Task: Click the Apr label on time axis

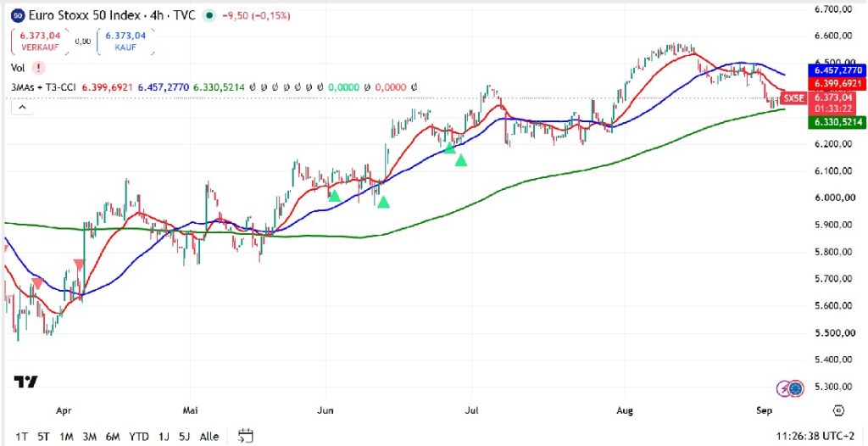Action: click(x=64, y=411)
